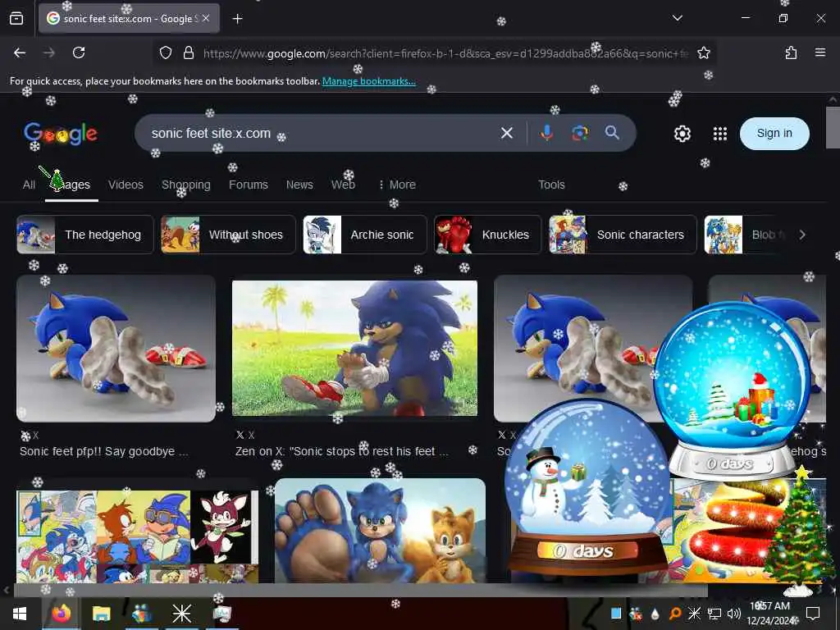Open volume control in tray
840x630 pixels.
click(734, 614)
